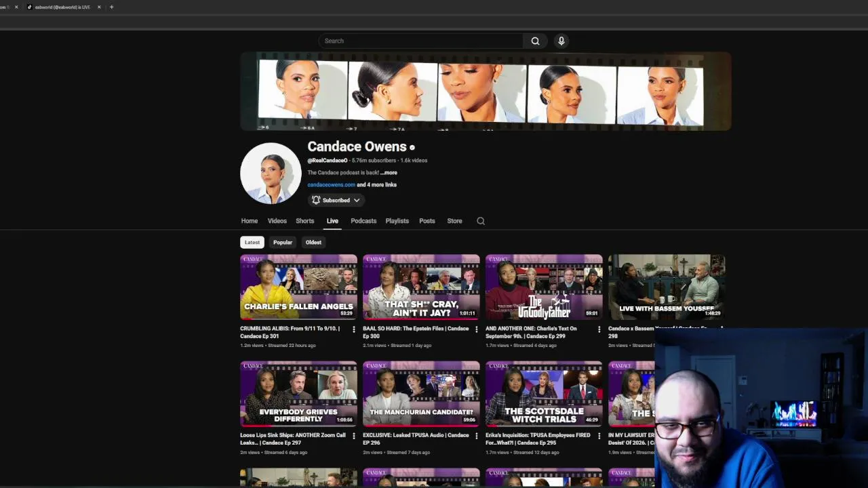This screenshot has height=488, width=868.
Task: Open more options for BAAL SO HARD video
Action: [476, 329]
